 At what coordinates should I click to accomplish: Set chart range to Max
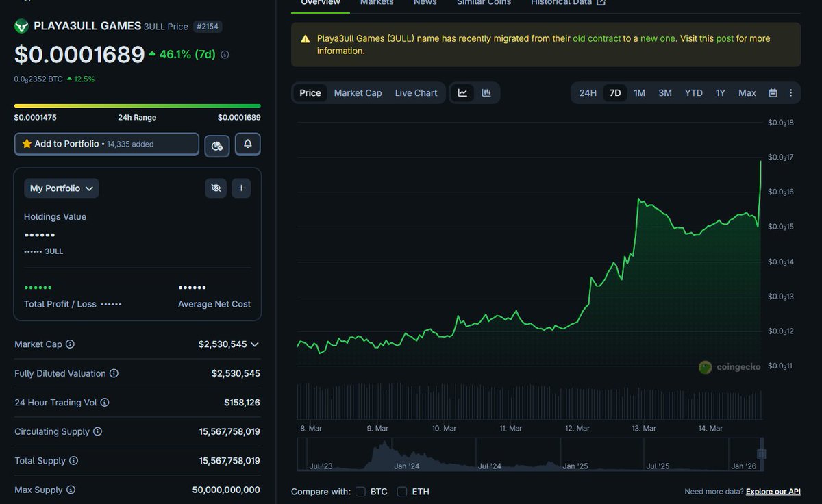pyautogui.click(x=747, y=93)
